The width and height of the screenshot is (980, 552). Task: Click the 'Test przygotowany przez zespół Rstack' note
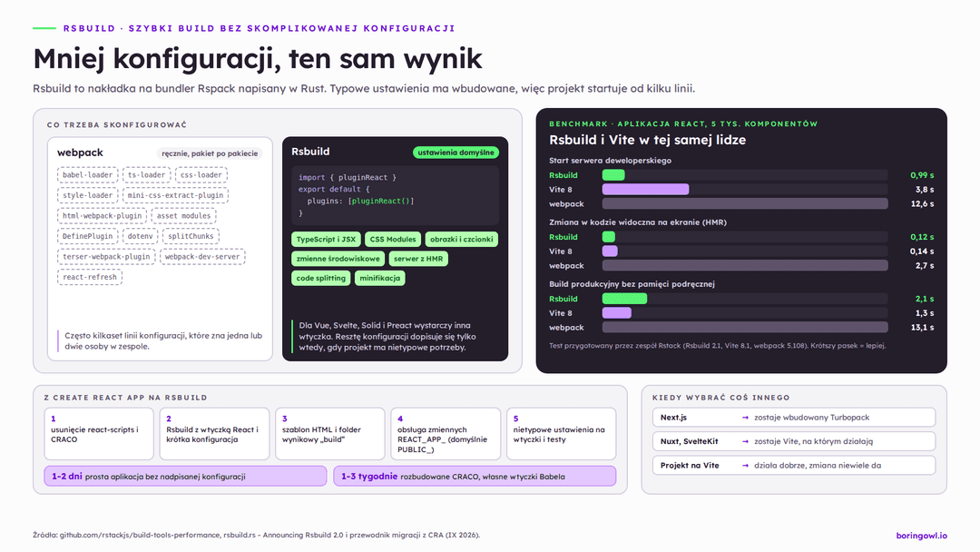tap(718, 346)
